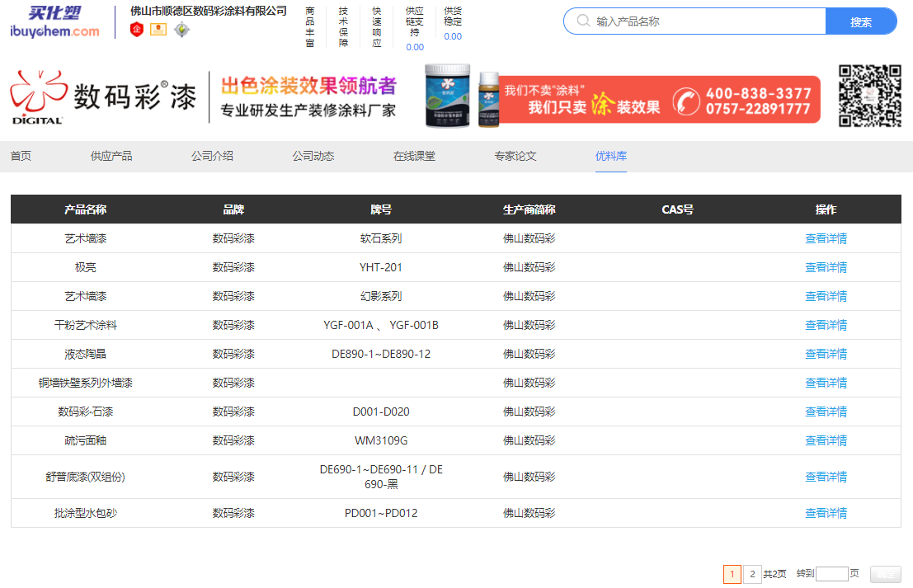Open the 在线课堂 nav tab
Screen dimensions: 913x588
pos(414,156)
